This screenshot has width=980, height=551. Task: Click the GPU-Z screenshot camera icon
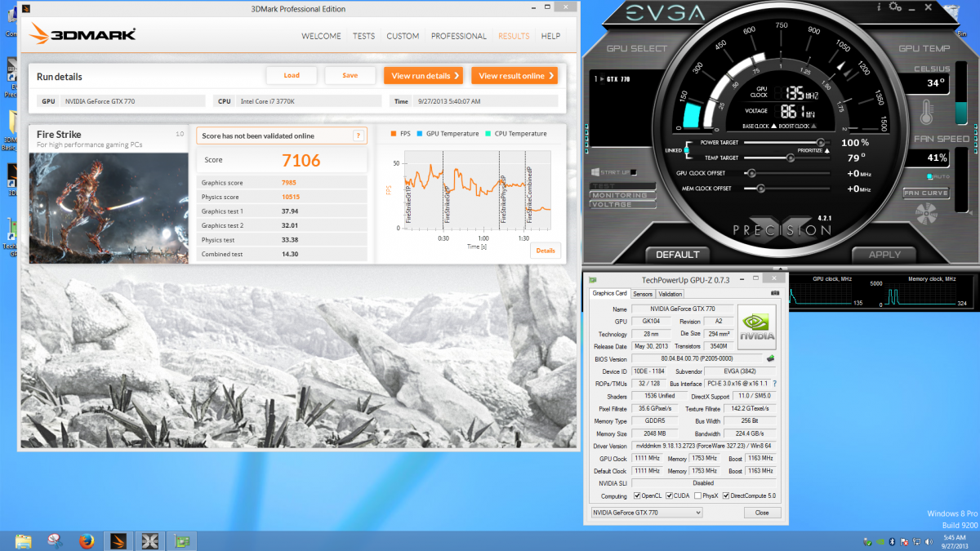(x=774, y=293)
